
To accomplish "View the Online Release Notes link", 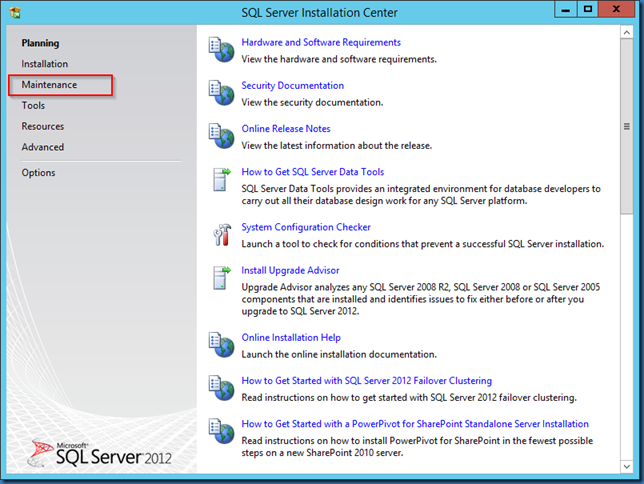I will pos(286,129).
